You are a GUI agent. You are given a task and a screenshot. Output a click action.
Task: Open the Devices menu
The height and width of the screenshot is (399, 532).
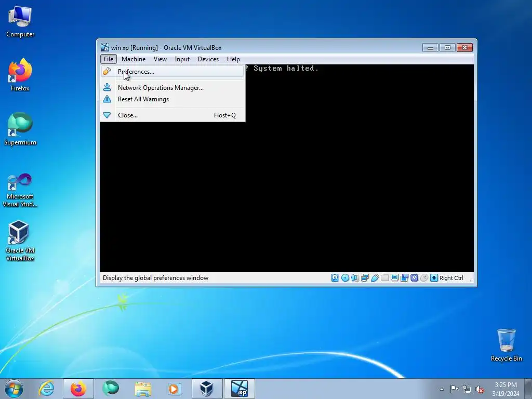(208, 59)
